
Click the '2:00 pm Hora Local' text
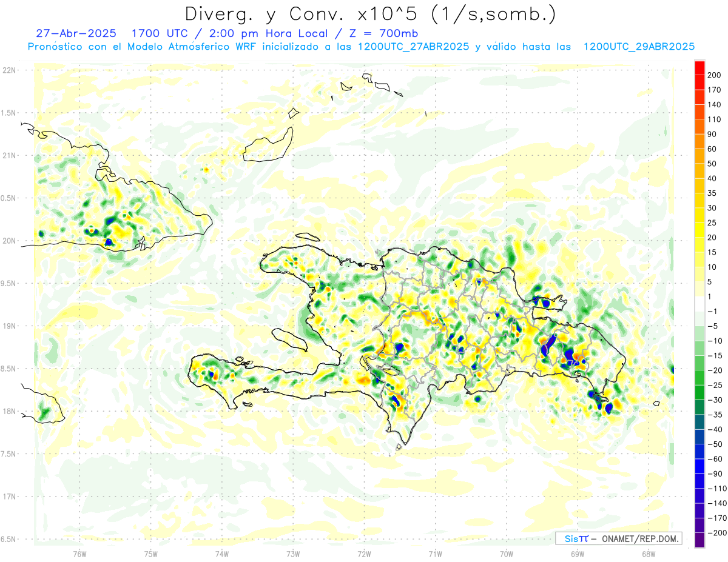point(268,33)
